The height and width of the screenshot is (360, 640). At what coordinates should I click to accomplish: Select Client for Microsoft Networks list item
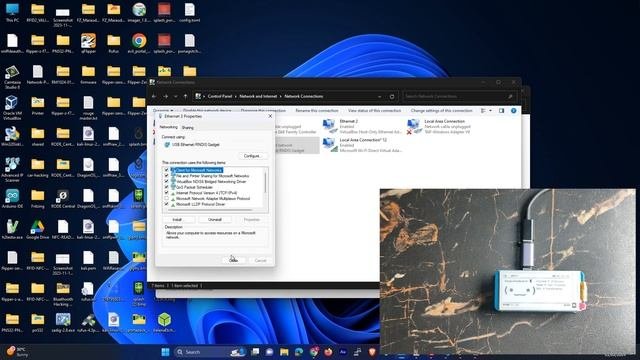pyautogui.click(x=199, y=170)
